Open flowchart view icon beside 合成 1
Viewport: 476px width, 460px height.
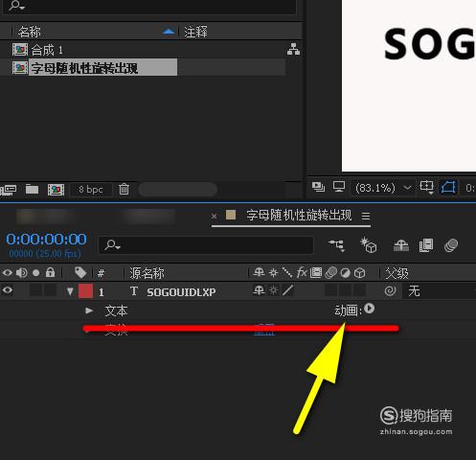pyautogui.click(x=293, y=49)
